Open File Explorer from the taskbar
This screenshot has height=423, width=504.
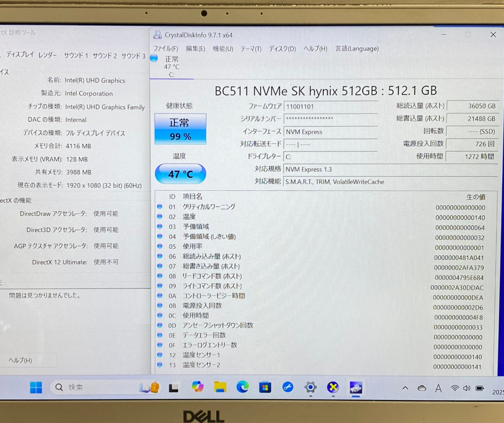[x=220, y=387]
